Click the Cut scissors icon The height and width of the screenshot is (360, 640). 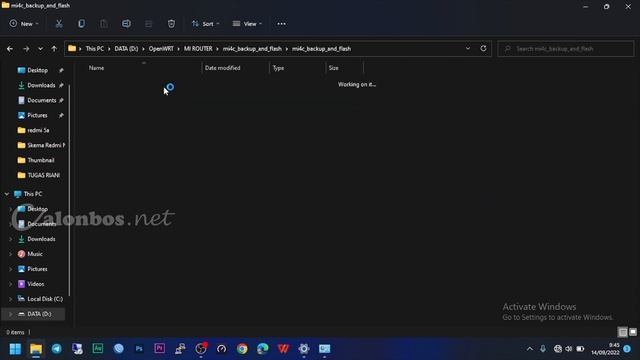pyautogui.click(x=59, y=24)
